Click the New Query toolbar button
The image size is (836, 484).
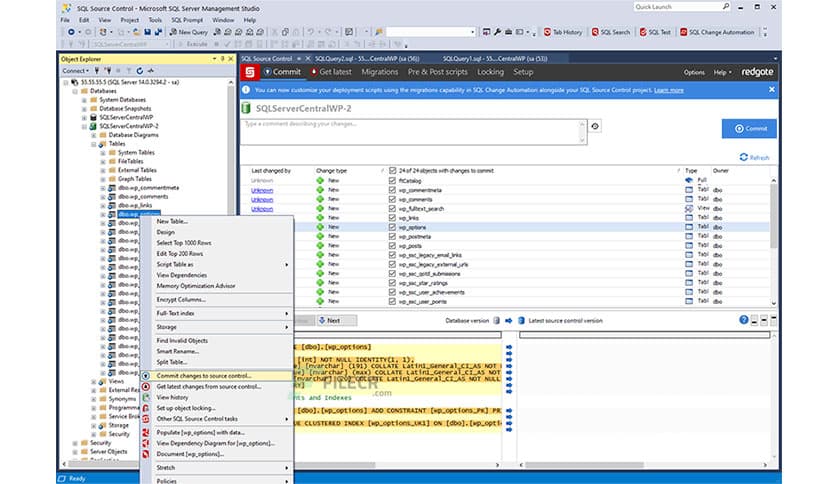tap(189, 32)
